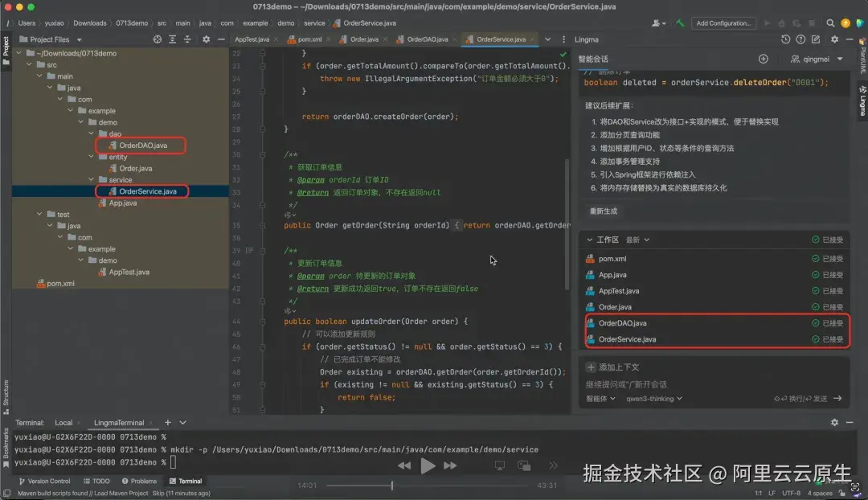Select LingmaTerminal tab
The height and width of the screenshot is (500, 868).
[x=118, y=423]
